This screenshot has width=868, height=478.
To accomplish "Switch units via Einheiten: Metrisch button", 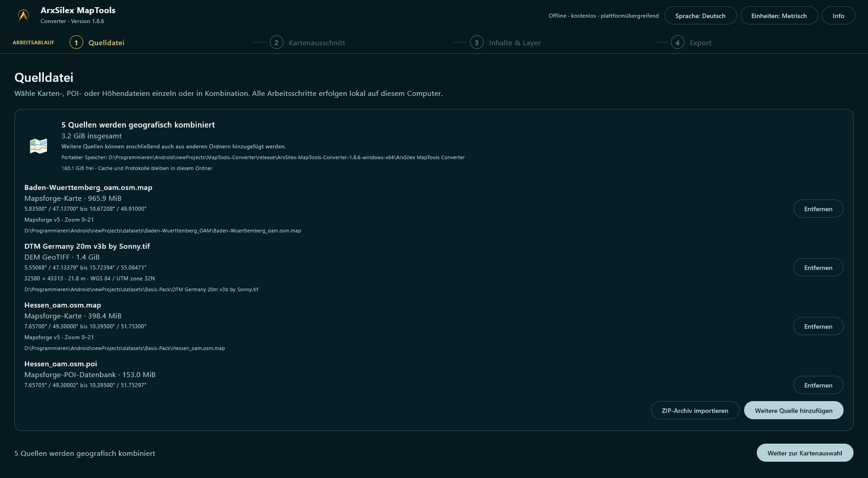I will point(779,16).
